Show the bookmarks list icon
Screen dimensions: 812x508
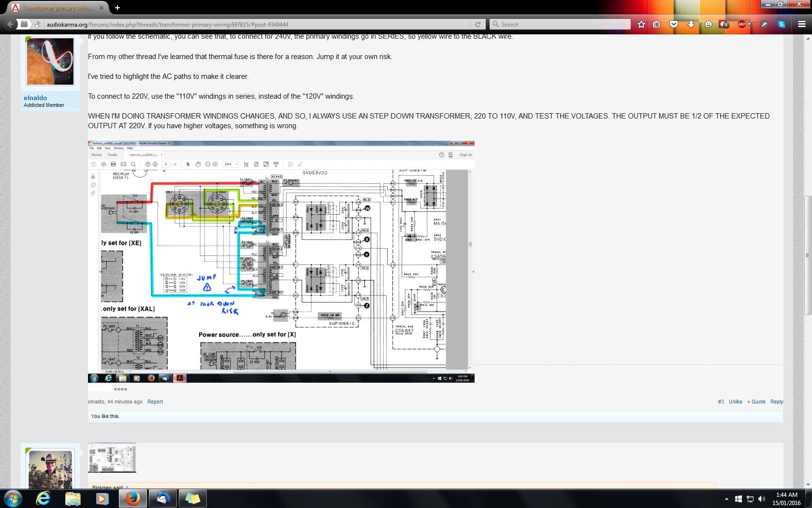(656, 24)
